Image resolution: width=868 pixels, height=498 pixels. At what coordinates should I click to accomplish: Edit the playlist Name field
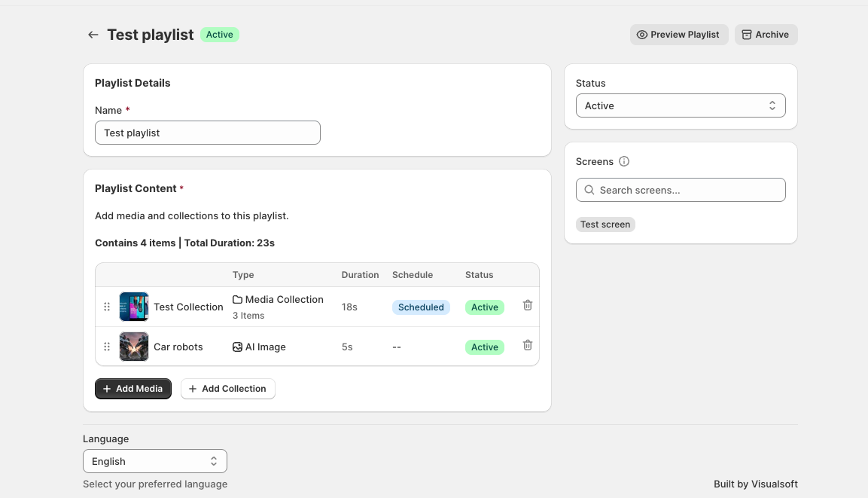point(208,133)
